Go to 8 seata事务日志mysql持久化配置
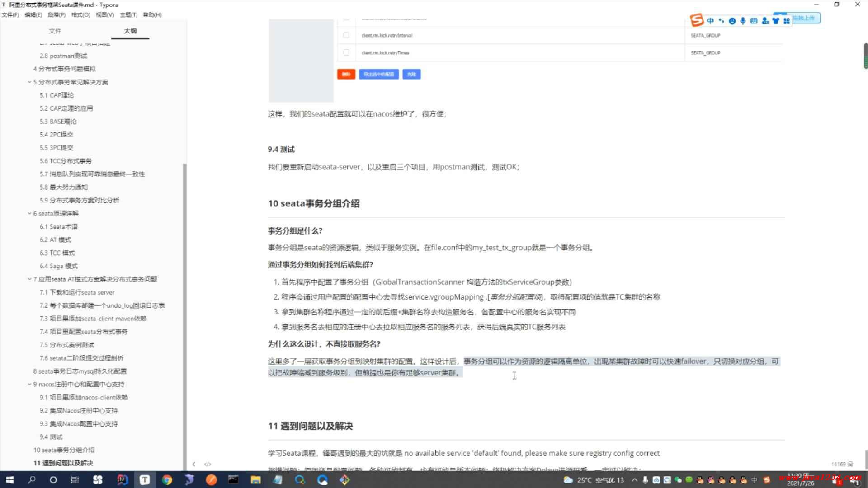 click(x=80, y=371)
